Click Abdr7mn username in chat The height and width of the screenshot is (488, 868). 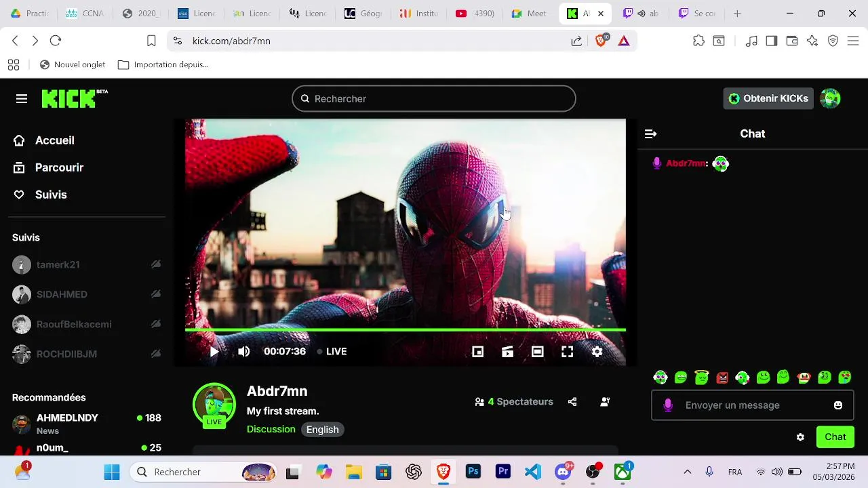coord(686,163)
